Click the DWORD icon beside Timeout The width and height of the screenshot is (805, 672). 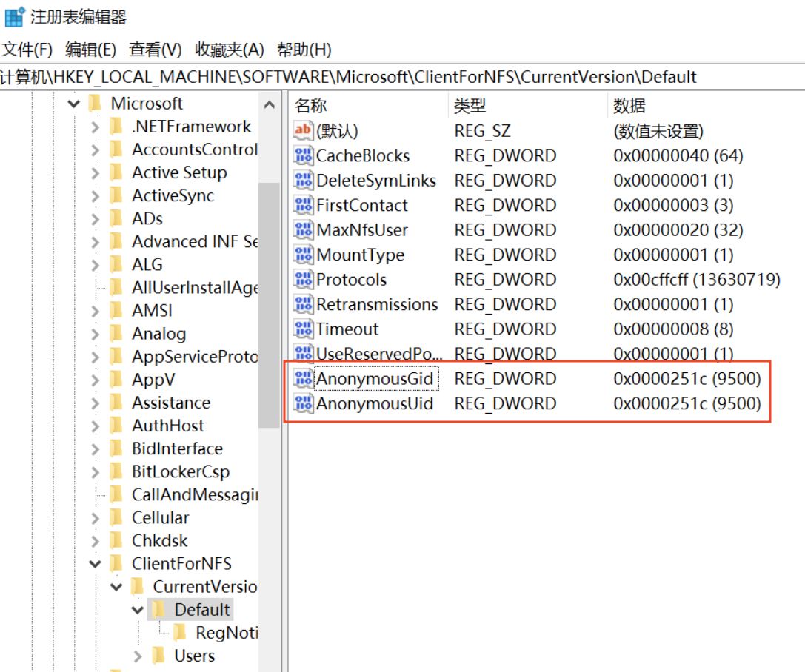pos(304,329)
